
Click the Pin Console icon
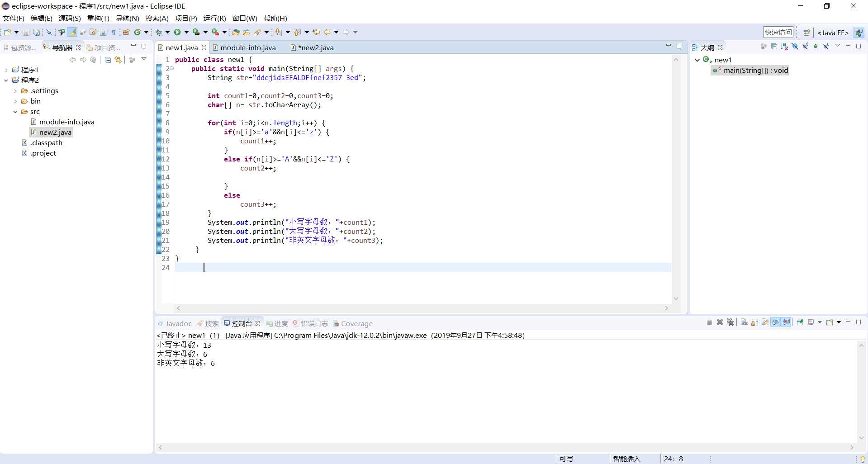[x=800, y=322]
